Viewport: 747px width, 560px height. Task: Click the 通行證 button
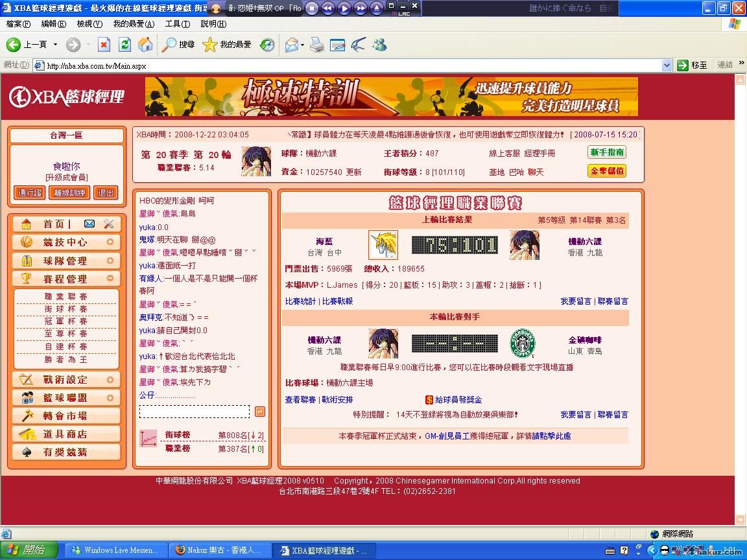pyautogui.click(x=30, y=192)
